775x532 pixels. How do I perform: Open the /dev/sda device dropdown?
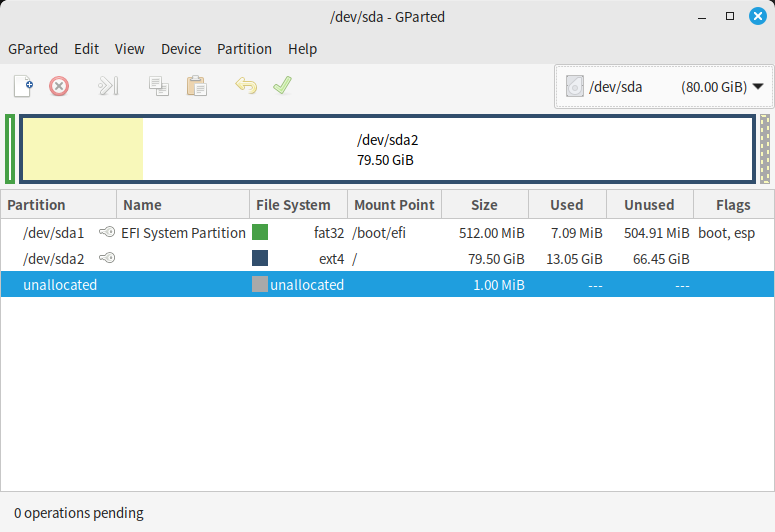click(x=664, y=87)
